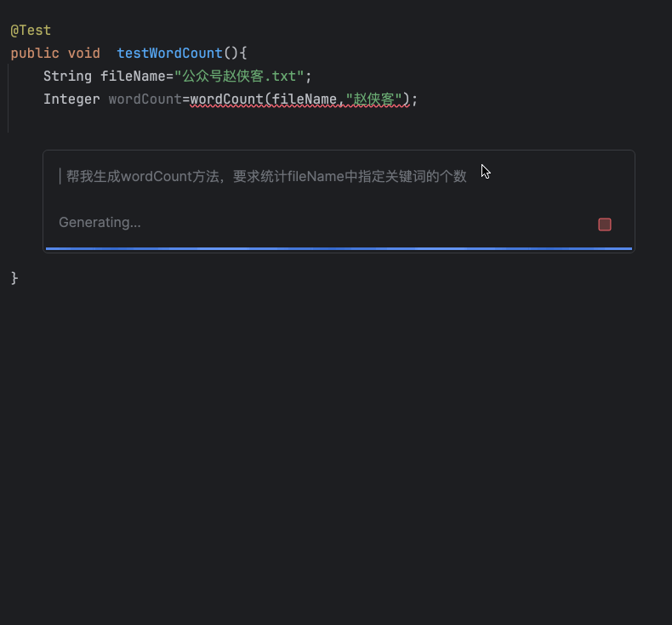The width and height of the screenshot is (672, 625).
Task: Click the "赵侠客" keyword string argument
Action: (x=374, y=99)
